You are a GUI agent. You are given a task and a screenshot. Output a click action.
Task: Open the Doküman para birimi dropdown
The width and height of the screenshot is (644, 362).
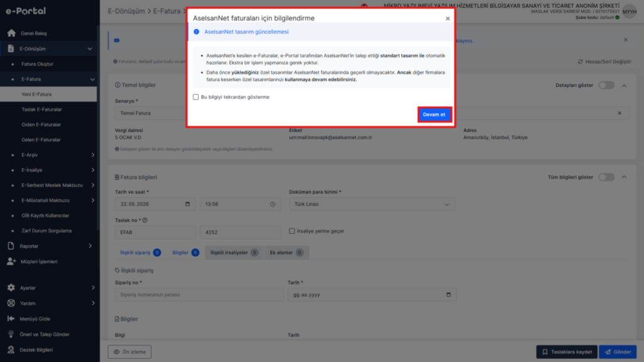click(x=372, y=204)
